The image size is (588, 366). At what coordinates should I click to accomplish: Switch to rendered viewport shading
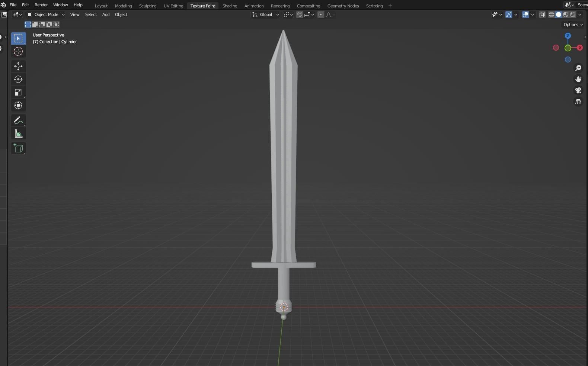click(573, 15)
